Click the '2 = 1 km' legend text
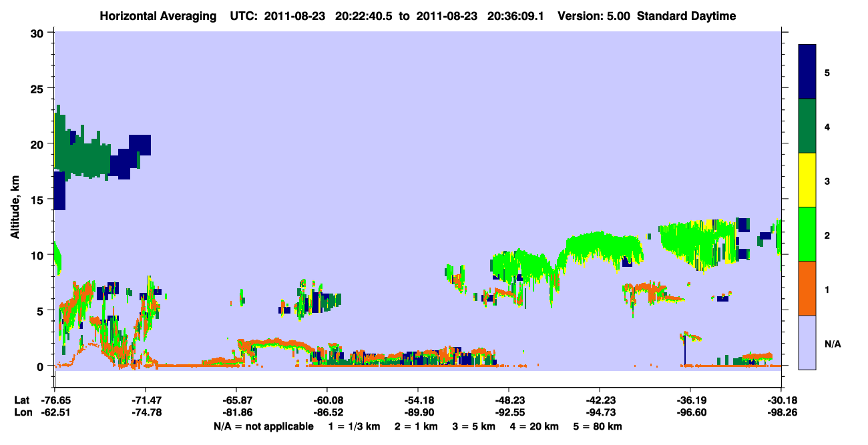The image size is (868, 445). click(x=416, y=426)
